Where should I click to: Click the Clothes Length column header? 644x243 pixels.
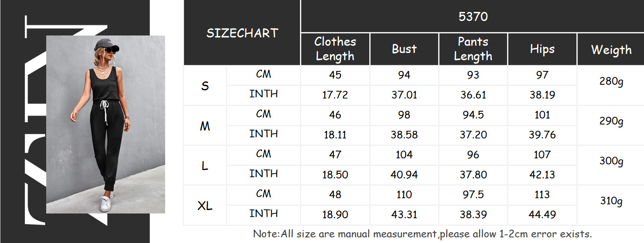335,49
